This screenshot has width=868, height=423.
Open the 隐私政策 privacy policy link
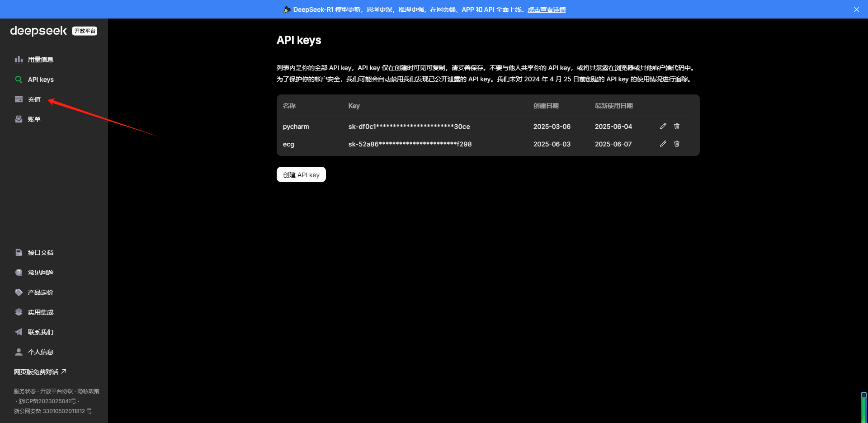pos(88,391)
